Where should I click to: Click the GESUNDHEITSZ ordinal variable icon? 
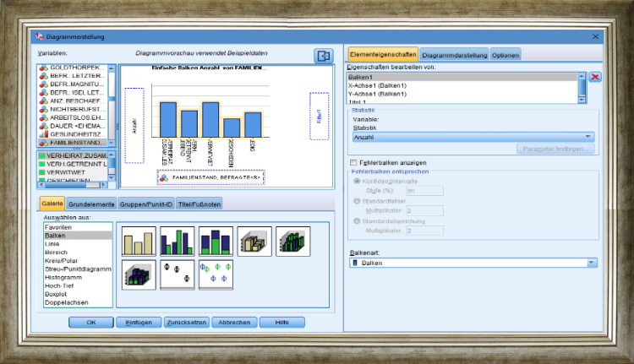click(44, 134)
